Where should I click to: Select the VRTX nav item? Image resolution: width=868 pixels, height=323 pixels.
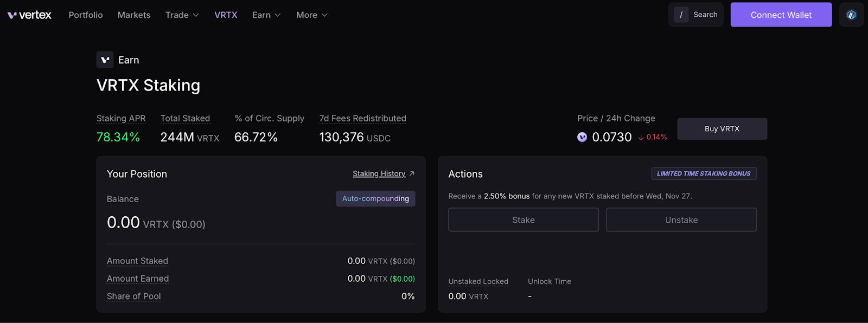coord(226,15)
